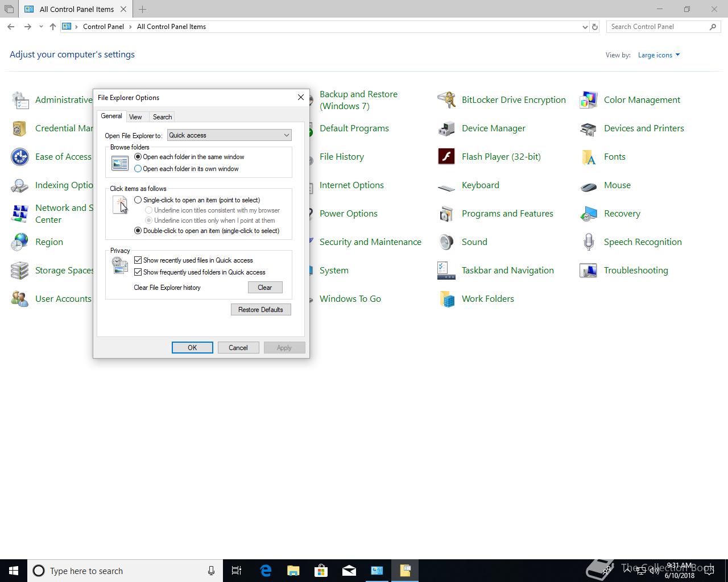
Task: Click the Flash Player (32-bit) icon
Action: coord(446,157)
